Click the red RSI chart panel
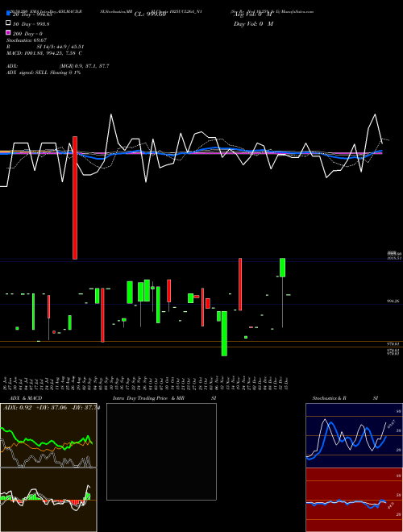 tap(354, 500)
